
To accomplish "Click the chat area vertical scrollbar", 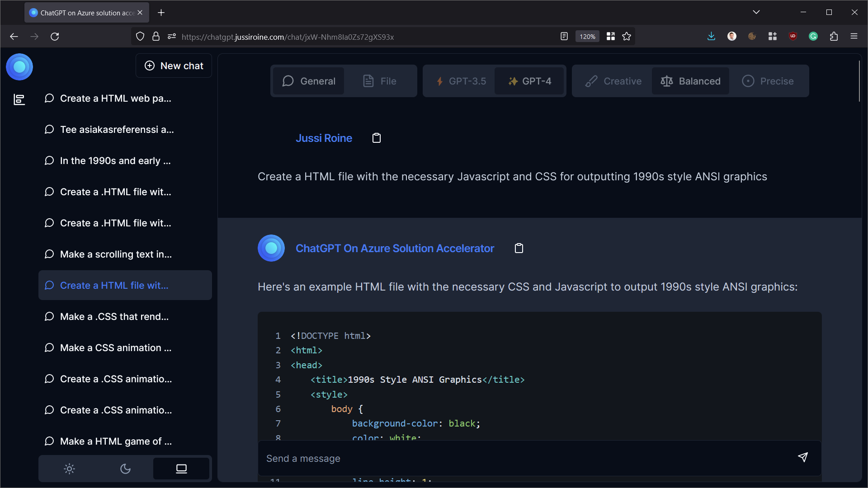I will coord(859,81).
